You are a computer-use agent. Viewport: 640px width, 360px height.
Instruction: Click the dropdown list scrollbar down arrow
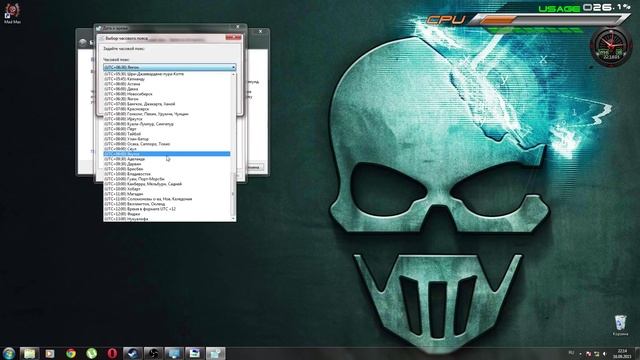coord(233,219)
